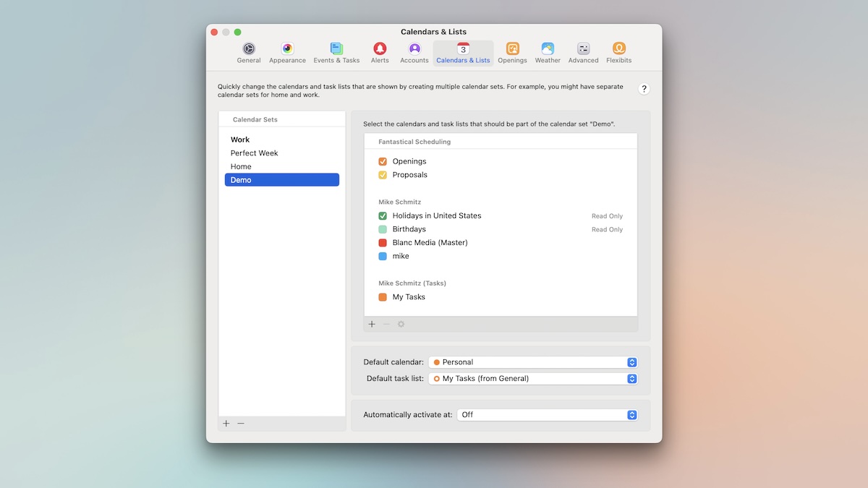Close the preferences window with red button
868x488 pixels.
pyautogui.click(x=214, y=32)
